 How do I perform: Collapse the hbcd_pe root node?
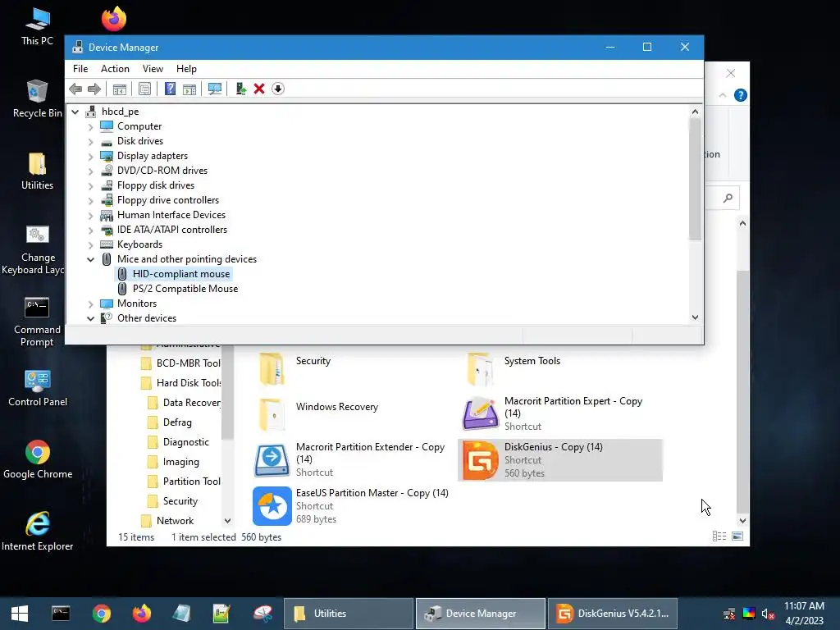click(75, 112)
